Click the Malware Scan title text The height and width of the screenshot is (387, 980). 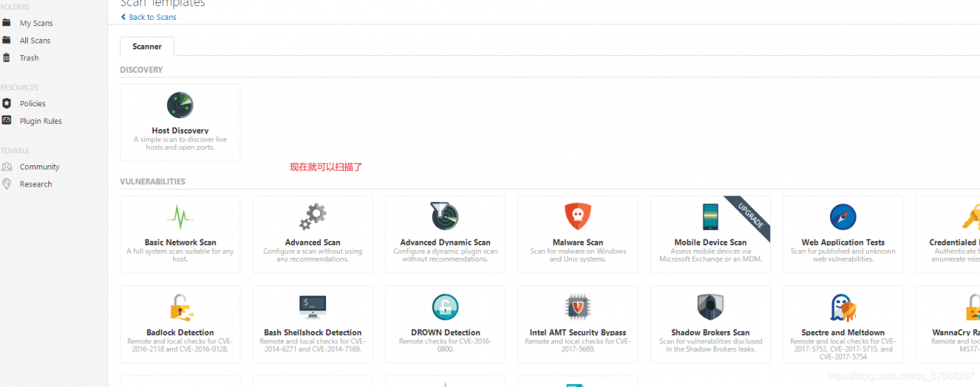tap(578, 242)
